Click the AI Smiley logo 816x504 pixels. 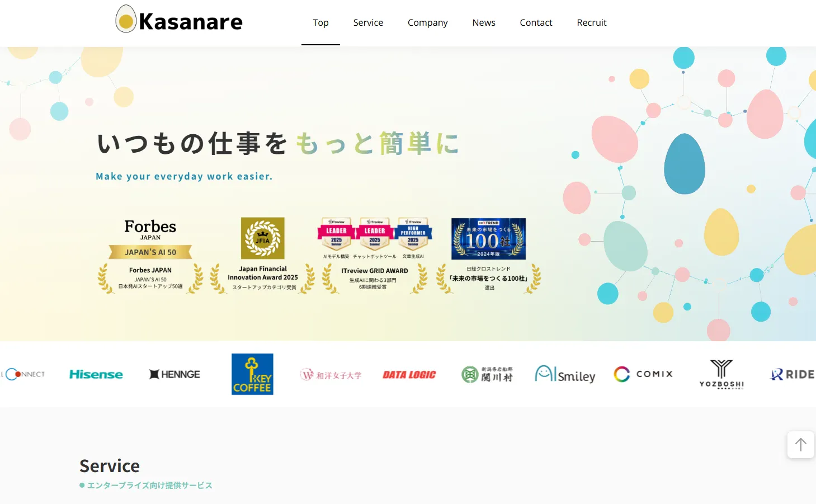coord(565,374)
